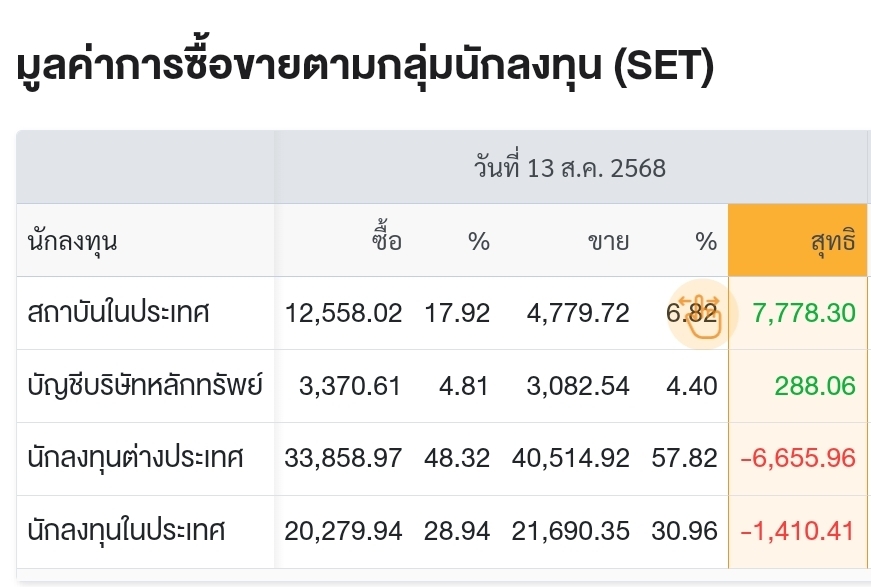Click the นักลงทุนต่างประเทศ row label
Image resolution: width=871 pixels, height=587 pixels.
coord(136,458)
